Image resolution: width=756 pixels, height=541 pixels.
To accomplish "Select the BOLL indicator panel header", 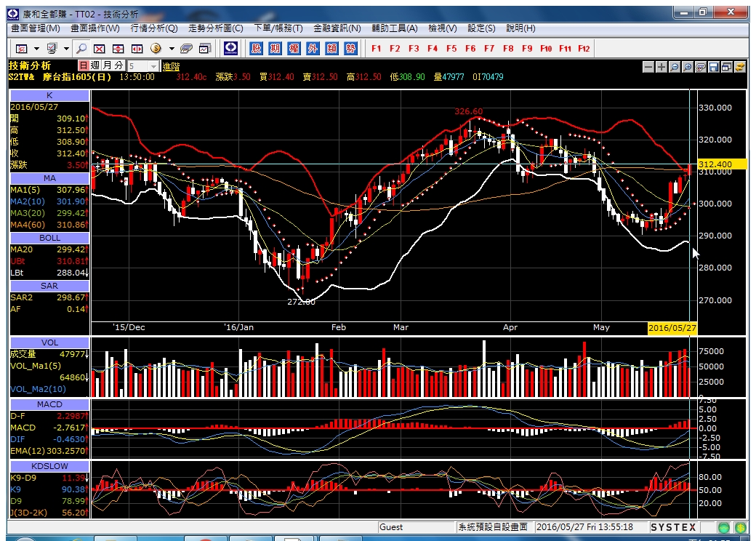I will (49, 239).
